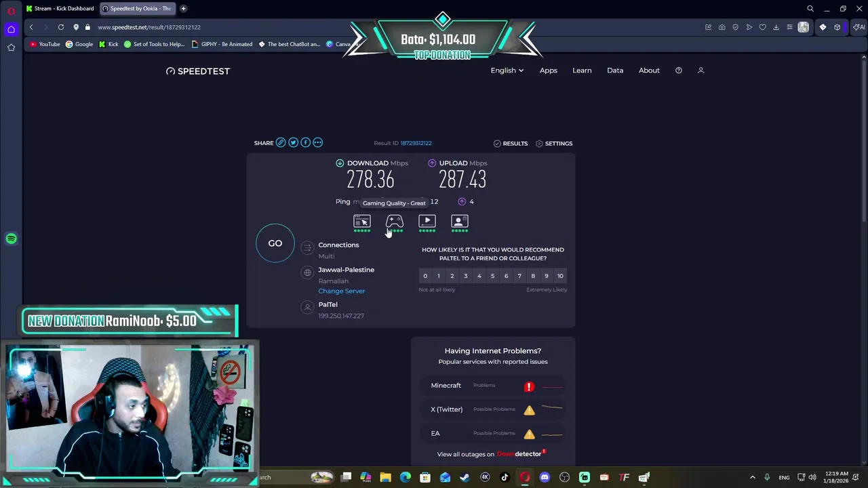
Task: Open a new browser tab
Action: click(x=183, y=9)
